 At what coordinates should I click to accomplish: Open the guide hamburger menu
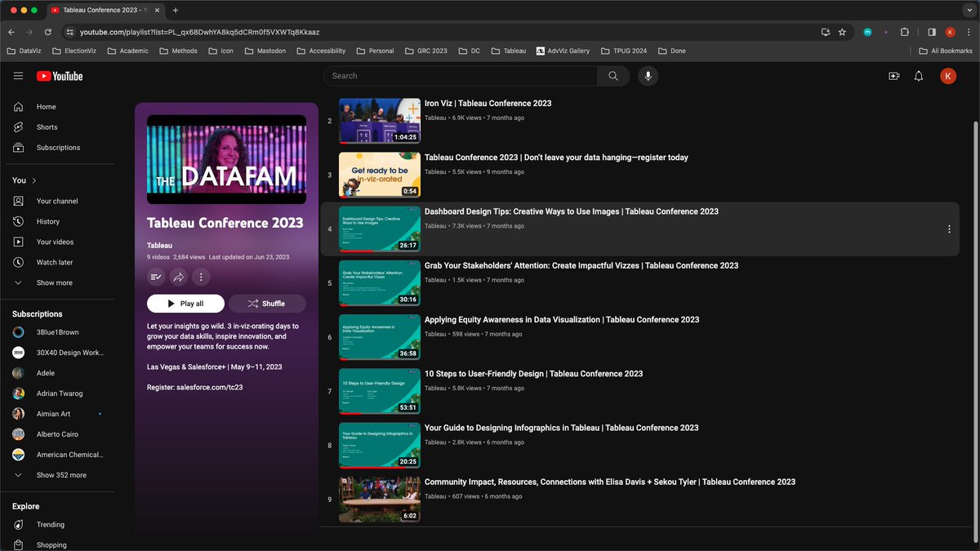click(x=18, y=75)
